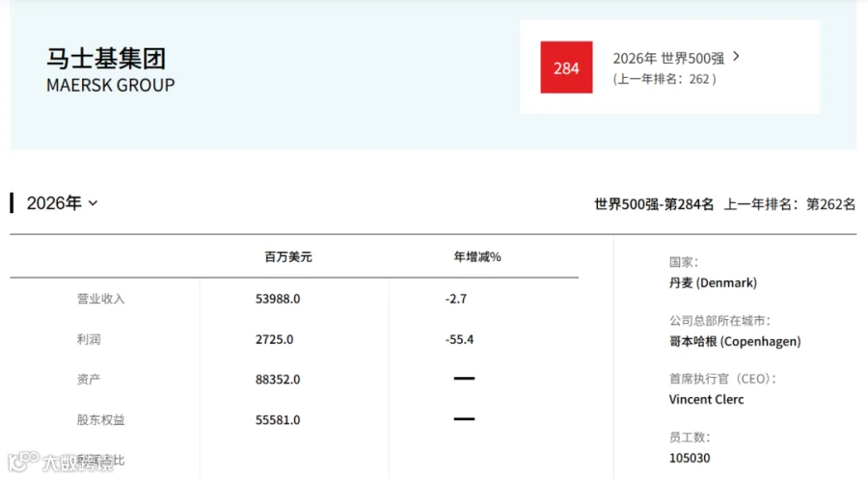Viewport: 868px width, 479px height.
Task: Select employee count 105030
Action: pos(690,458)
